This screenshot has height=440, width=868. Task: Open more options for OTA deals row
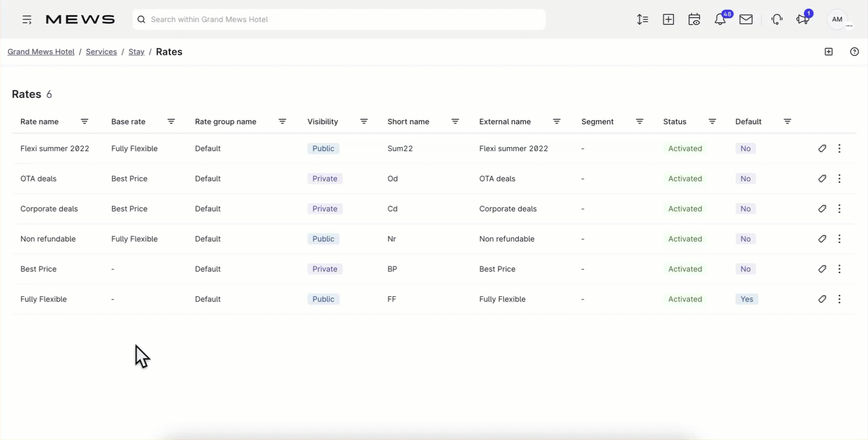click(x=839, y=179)
